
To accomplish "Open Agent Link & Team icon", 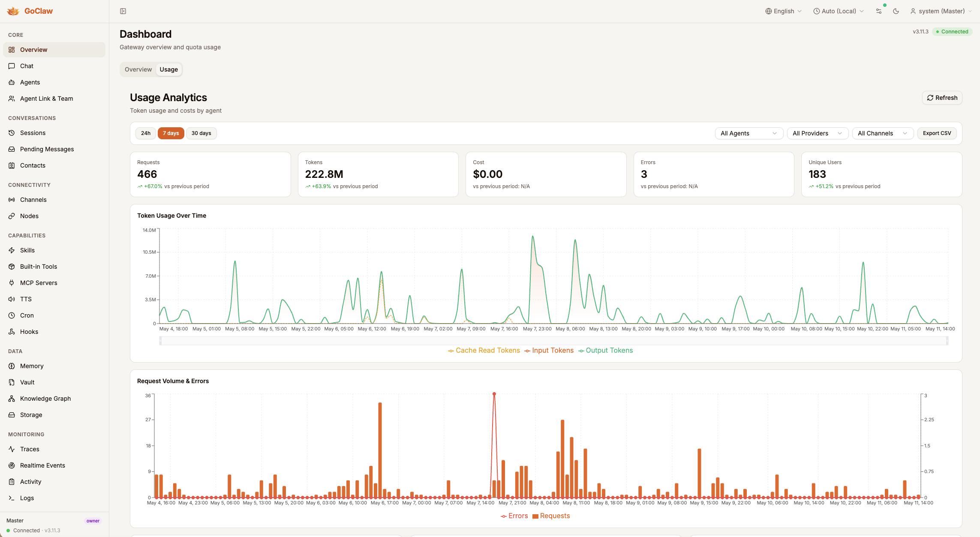I will 12,99.
